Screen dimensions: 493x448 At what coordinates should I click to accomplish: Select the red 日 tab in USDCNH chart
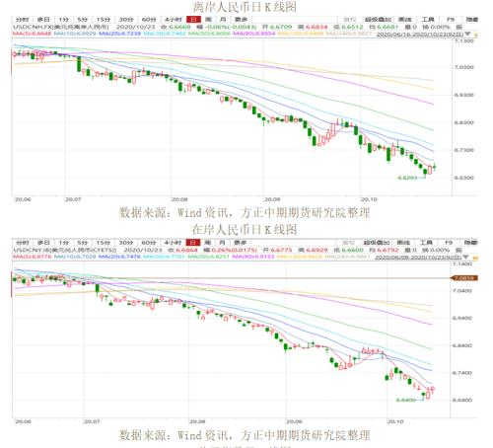click(x=193, y=20)
